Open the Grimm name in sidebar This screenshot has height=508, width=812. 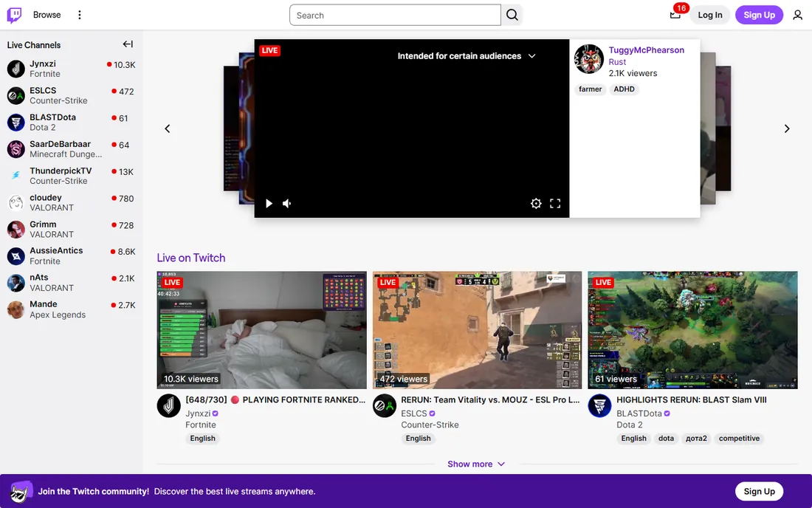coord(43,224)
